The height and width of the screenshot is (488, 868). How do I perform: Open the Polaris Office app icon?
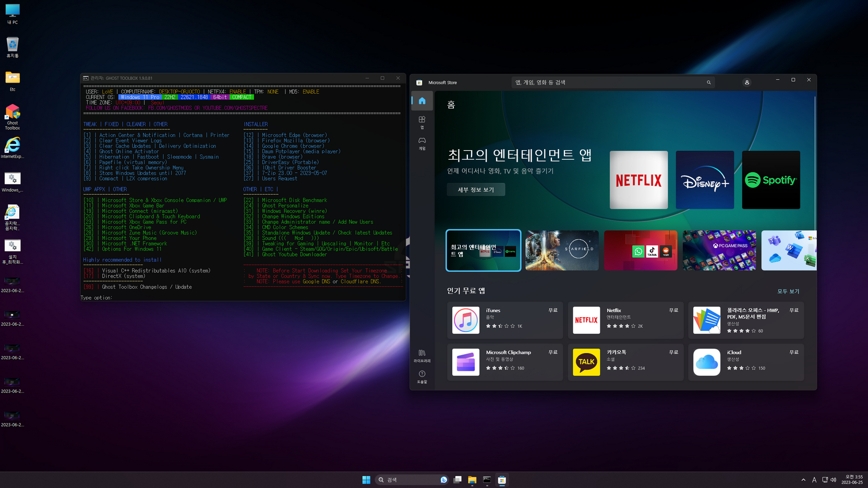707,320
